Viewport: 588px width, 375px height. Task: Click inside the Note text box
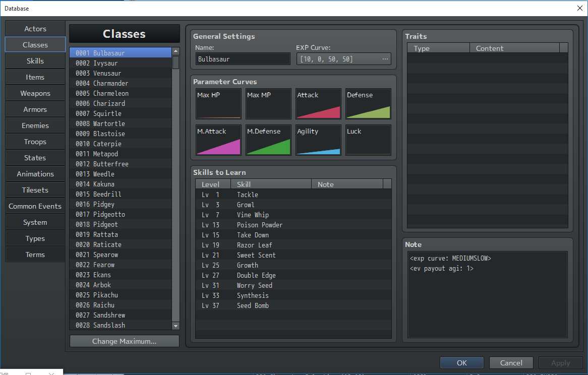point(488,294)
